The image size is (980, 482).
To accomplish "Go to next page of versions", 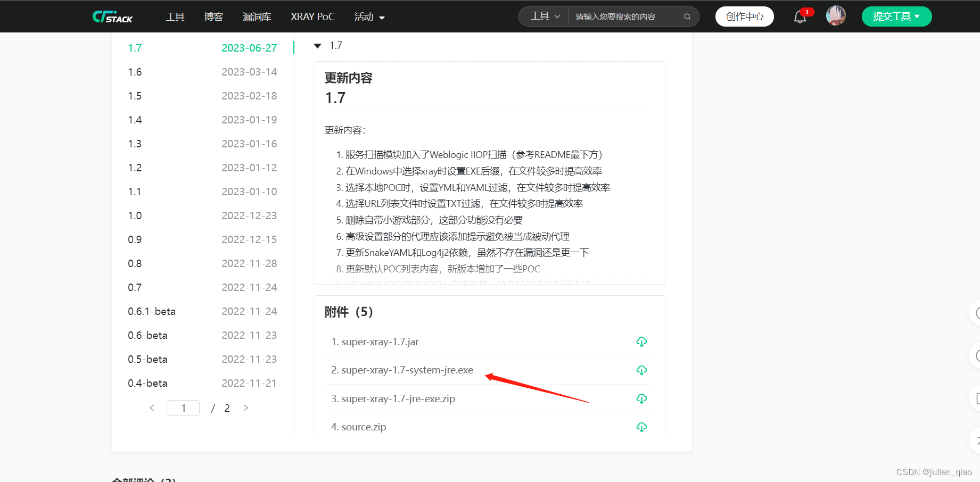I will (245, 408).
